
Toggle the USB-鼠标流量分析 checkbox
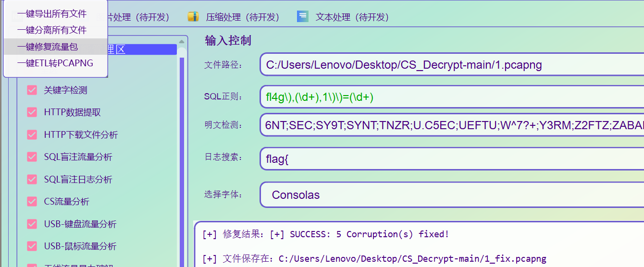click(x=32, y=246)
